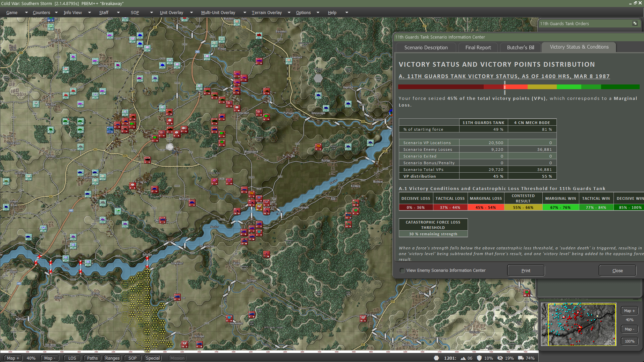The height and width of the screenshot is (362, 644).
Task: Click the white circle marker on map
Action: [170, 147]
